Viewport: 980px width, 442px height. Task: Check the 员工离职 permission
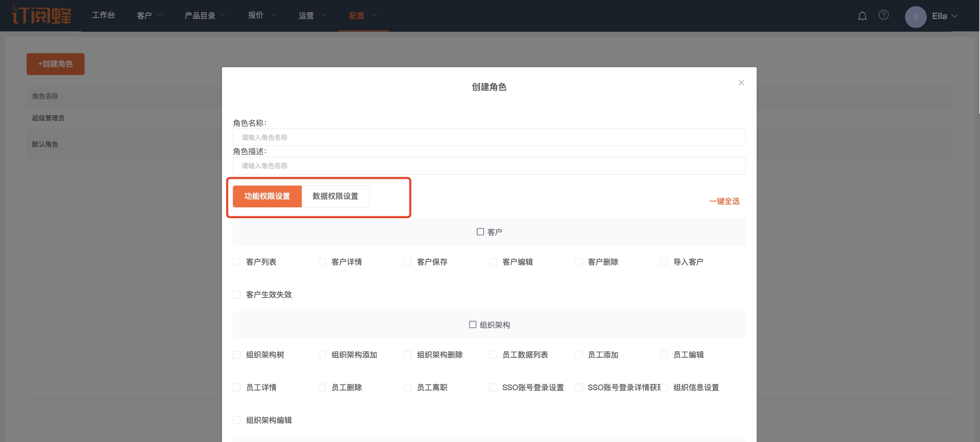(x=407, y=387)
